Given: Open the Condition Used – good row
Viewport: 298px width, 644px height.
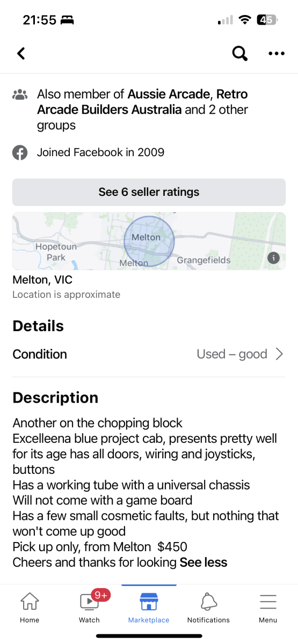Looking at the screenshot, I should [x=149, y=354].
